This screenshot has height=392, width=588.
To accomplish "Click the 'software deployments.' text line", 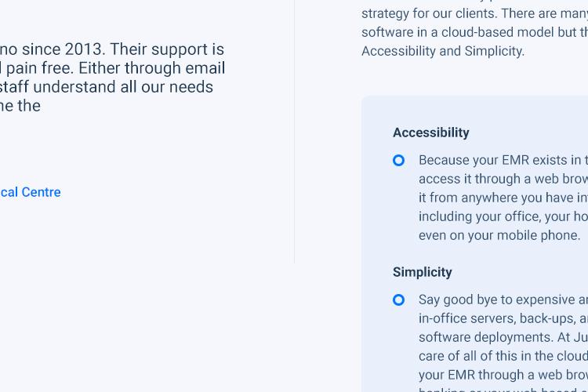I will point(503,337).
